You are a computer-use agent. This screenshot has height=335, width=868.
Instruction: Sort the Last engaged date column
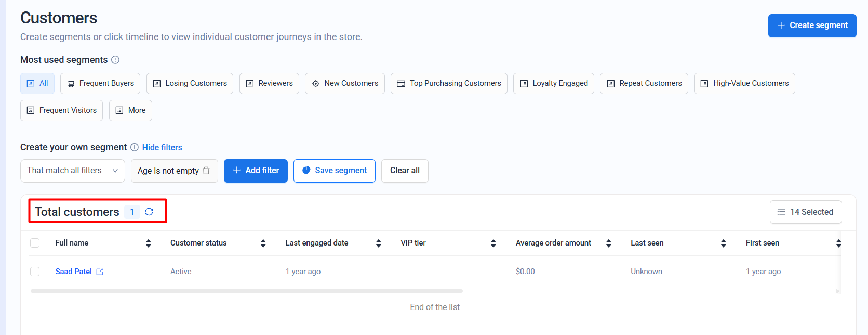tap(378, 243)
